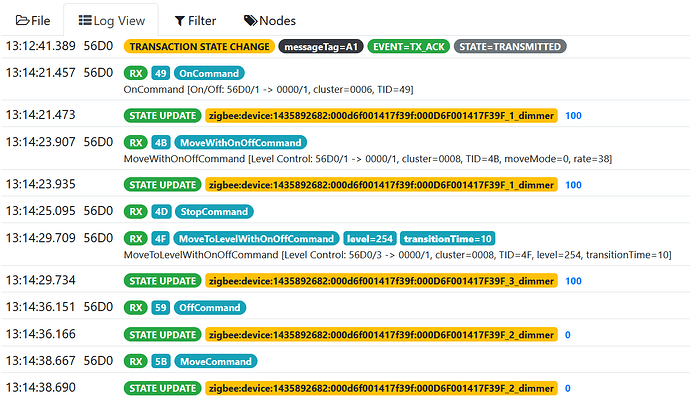Click the transitionTime=10 badge
The width and height of the screenshot is (690, 412).
pos(448,239)
